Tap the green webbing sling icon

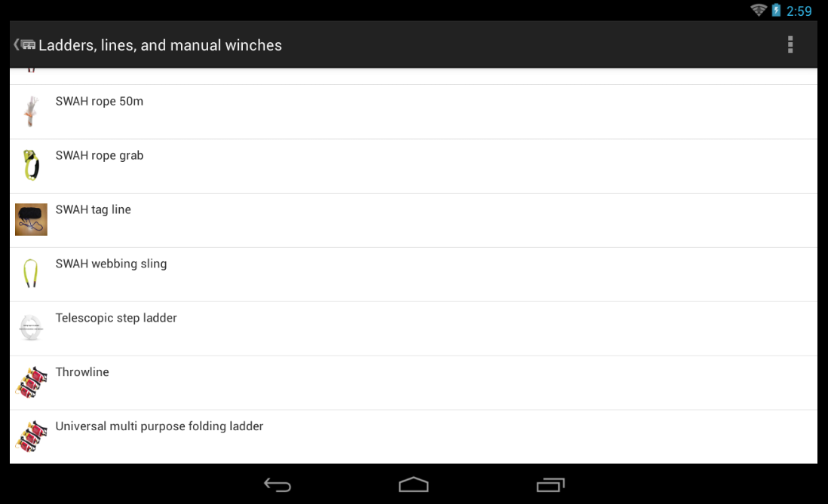tap(31, 274)
